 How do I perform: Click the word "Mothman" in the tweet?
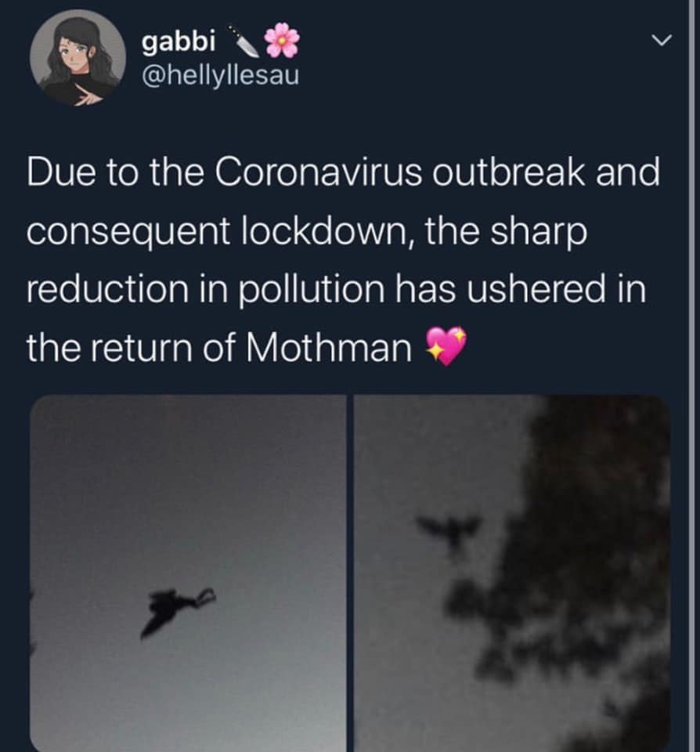click(329, 347)
